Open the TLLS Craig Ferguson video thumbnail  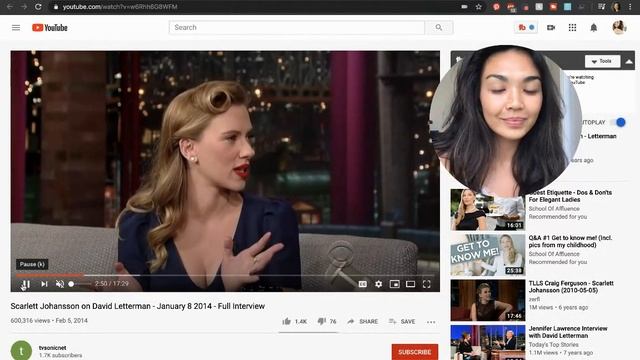[488, 300]
